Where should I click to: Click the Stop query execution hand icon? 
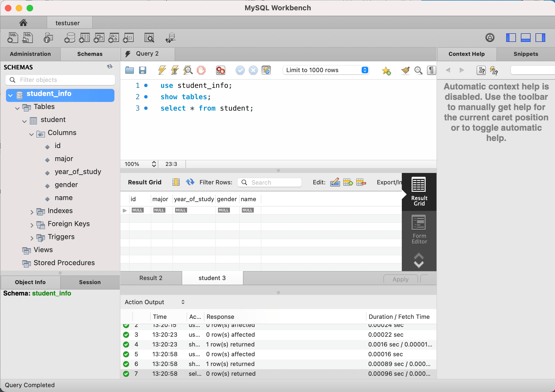201,70
